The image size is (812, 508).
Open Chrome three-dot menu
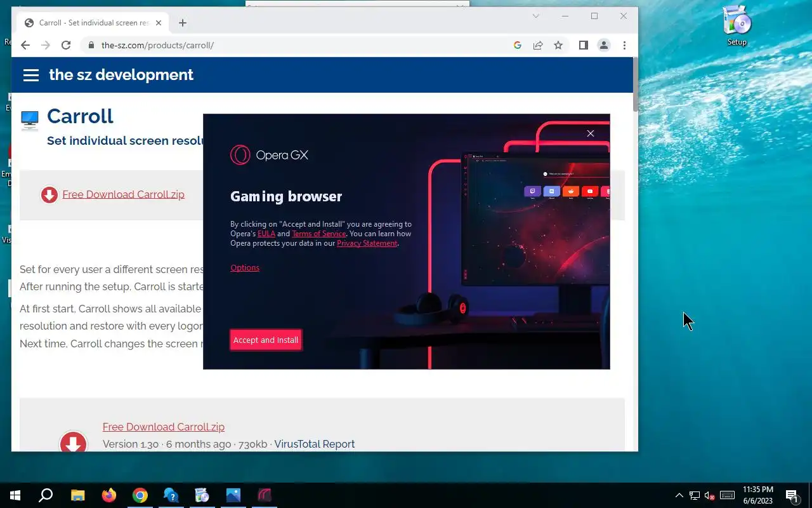(x=624, y=45)
